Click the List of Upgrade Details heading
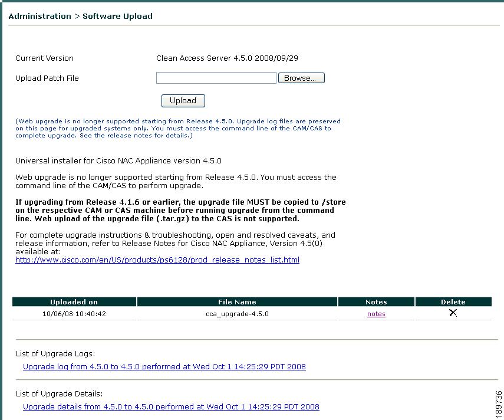504x420 pixels. coord(59,393)
